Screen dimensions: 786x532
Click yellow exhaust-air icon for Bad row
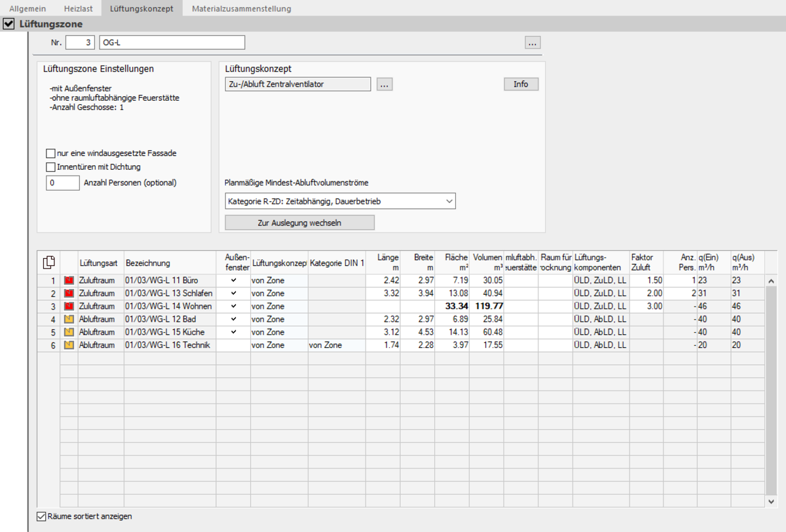69,319
